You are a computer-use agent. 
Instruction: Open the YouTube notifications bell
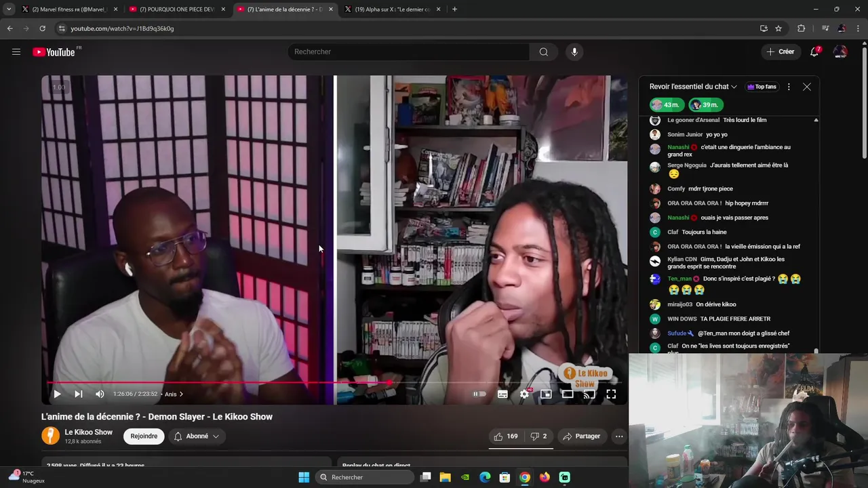tap(814, 52)
